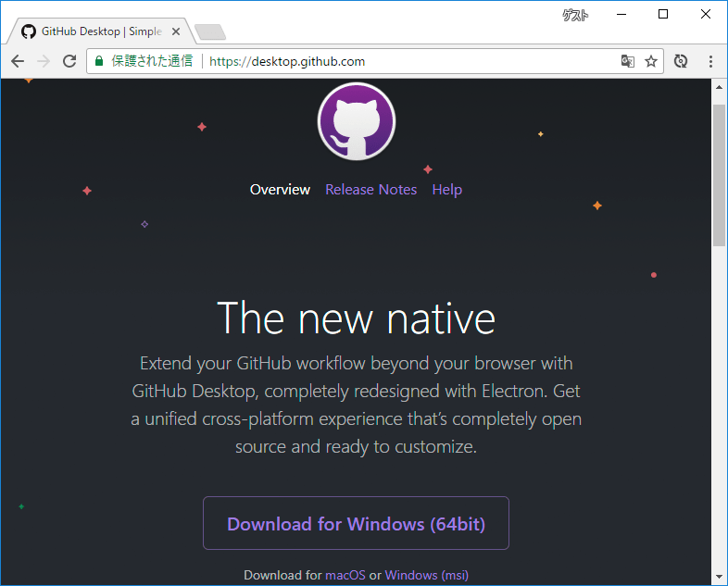728x586 pixels.
Task: Follow the Windows (msi) download link
Action: 427,575
